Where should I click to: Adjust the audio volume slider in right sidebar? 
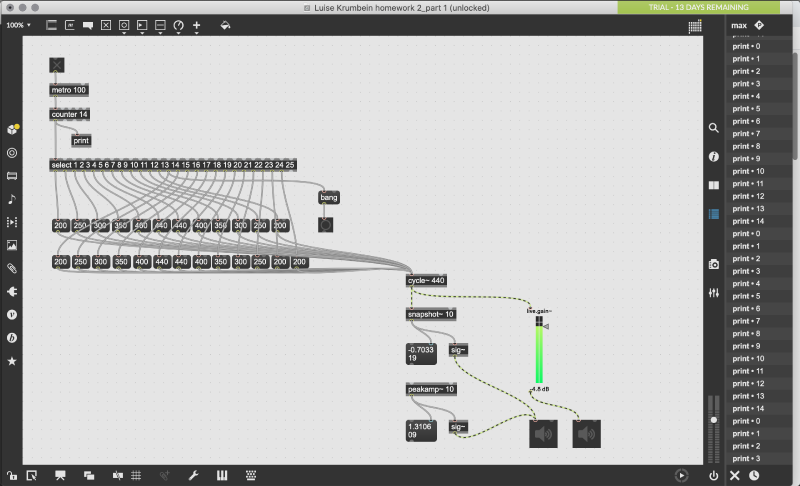714,420
